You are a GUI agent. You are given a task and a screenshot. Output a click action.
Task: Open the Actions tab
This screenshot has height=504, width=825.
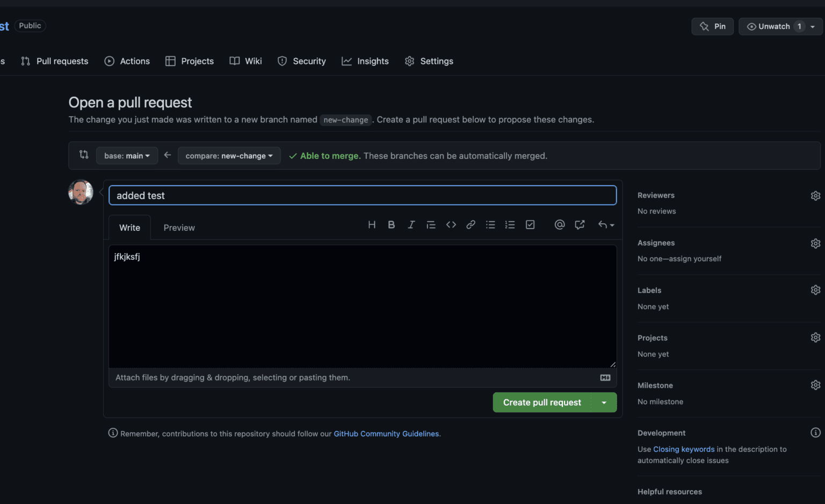[127, 61]
